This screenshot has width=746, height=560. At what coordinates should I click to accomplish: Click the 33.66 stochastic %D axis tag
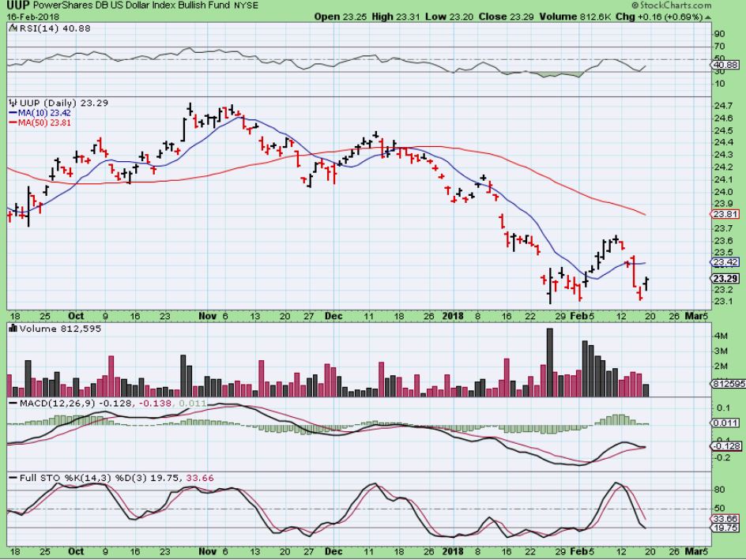725,519
